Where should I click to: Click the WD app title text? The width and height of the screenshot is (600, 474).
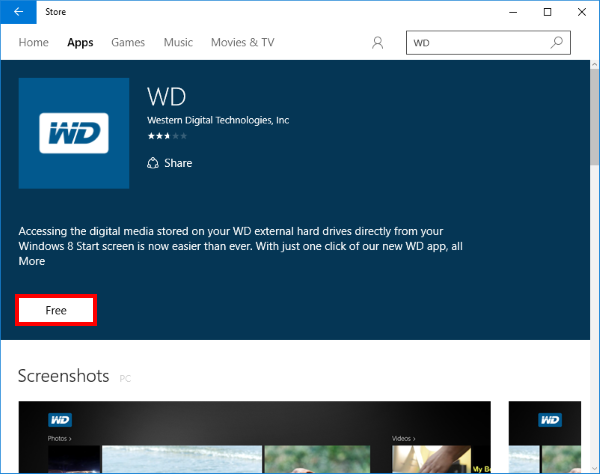point(166,96)
